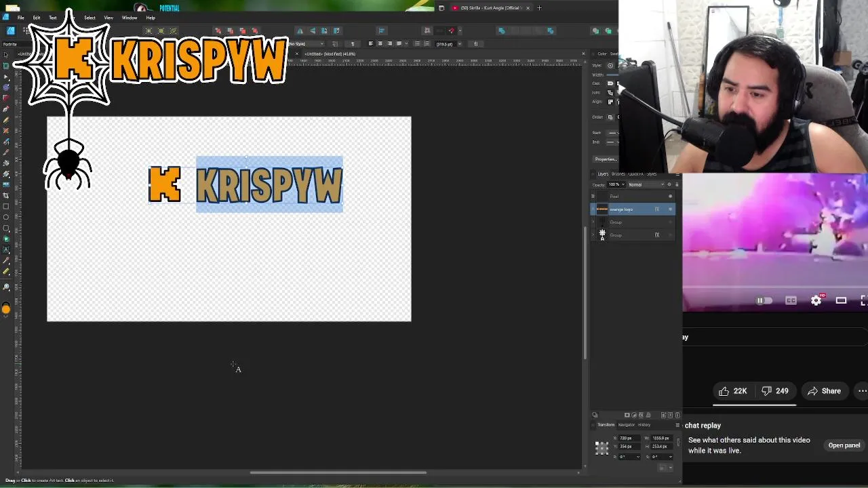The width and height of the screenshot is (868, 488).
Task: Dislike the YouTube video (249)
Action: point(774,391)
